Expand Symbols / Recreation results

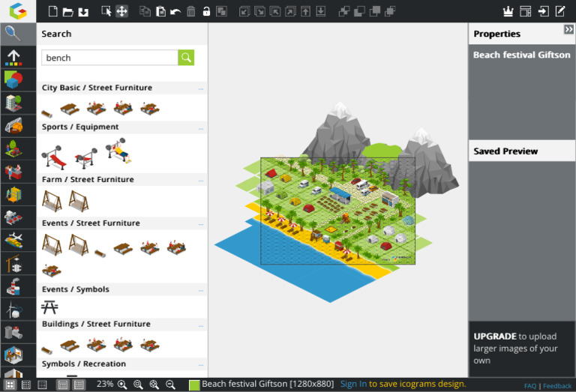point(200,365)
